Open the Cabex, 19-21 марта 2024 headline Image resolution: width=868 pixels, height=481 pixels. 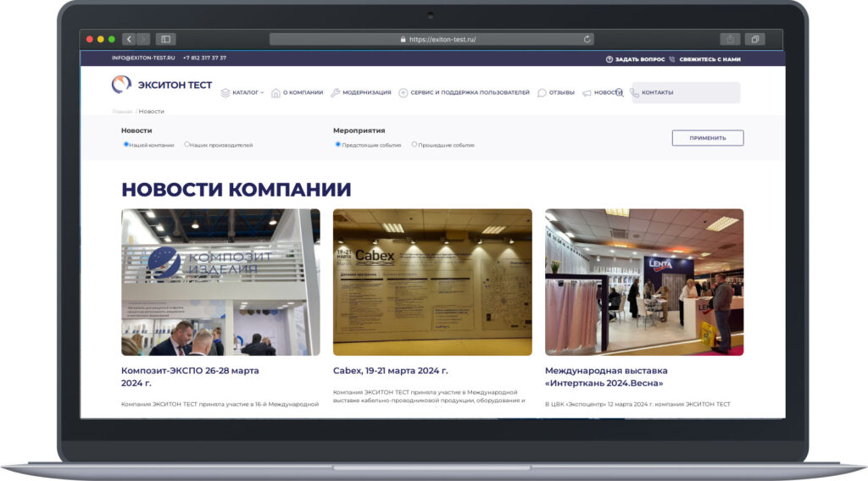tap(390, 370)
